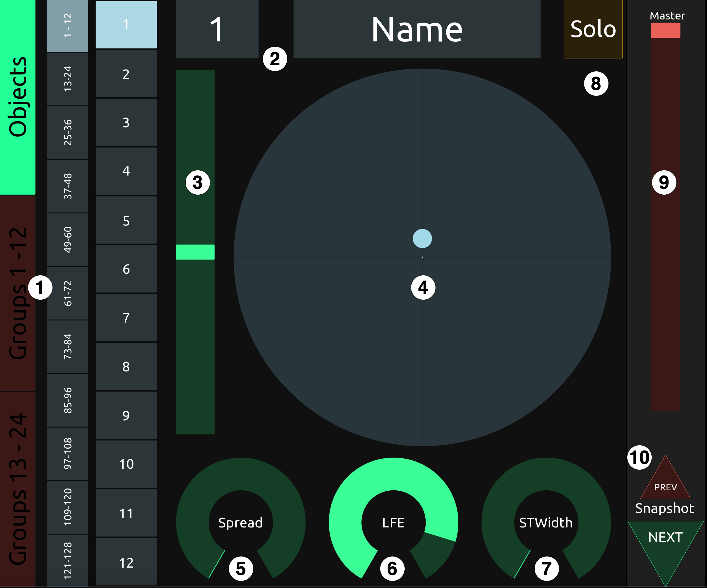Select object bank 121-128

[67, 561]
